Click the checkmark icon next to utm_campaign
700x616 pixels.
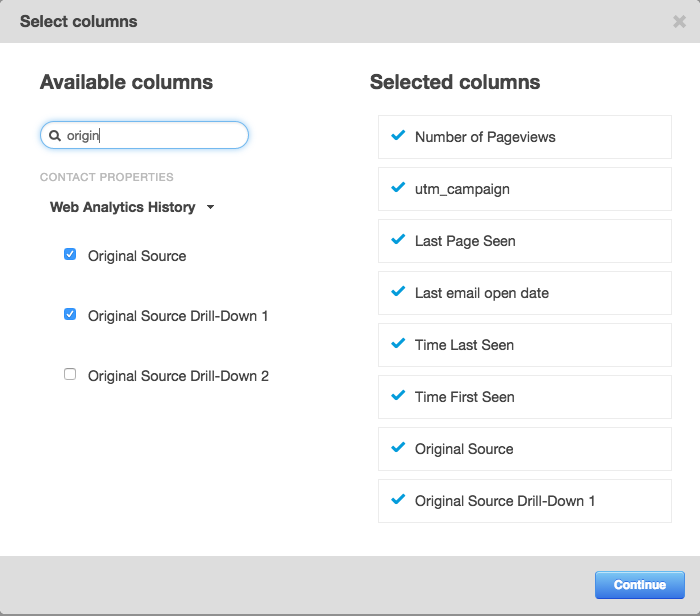coord(399,188)
